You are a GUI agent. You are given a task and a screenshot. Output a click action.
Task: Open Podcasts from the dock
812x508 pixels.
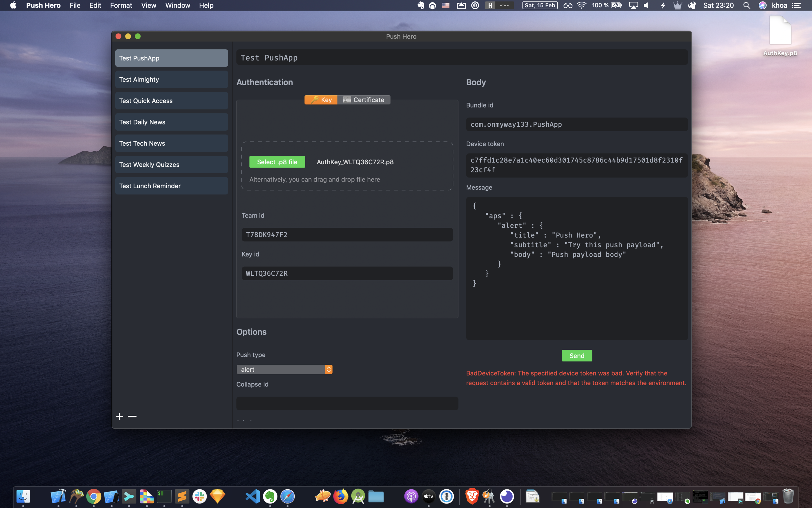tap(411, 496)
